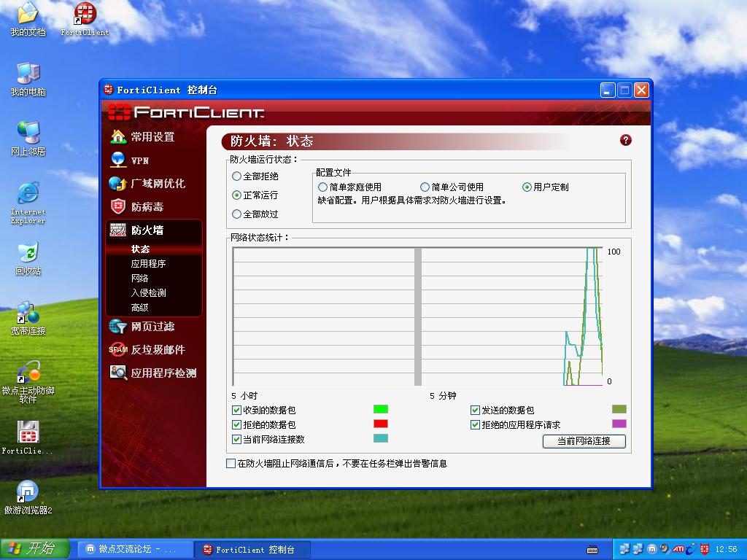This screenshot has height=560, width=747.
Task: Select the 我的电脑 desktop icon
Action: [28, 79]
